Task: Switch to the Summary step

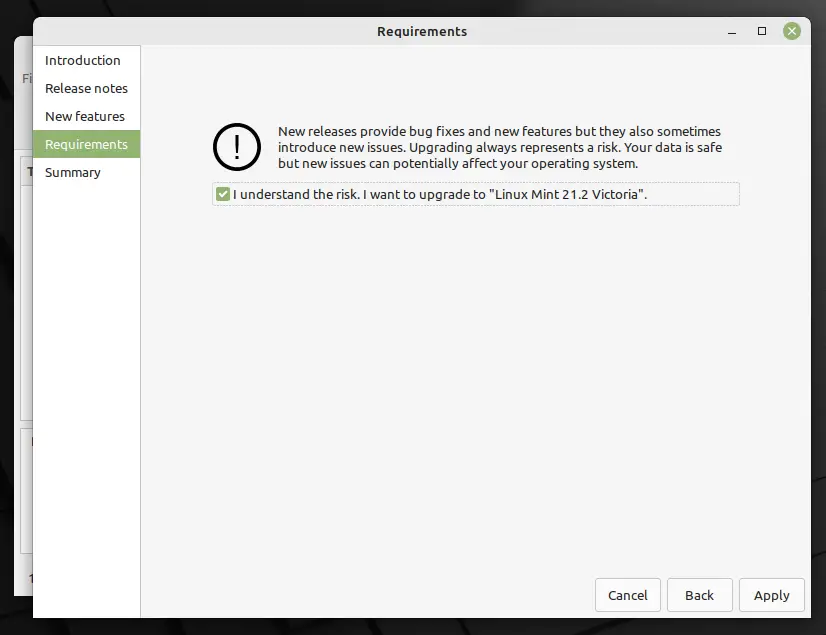Action: click(x=73, y=172)
